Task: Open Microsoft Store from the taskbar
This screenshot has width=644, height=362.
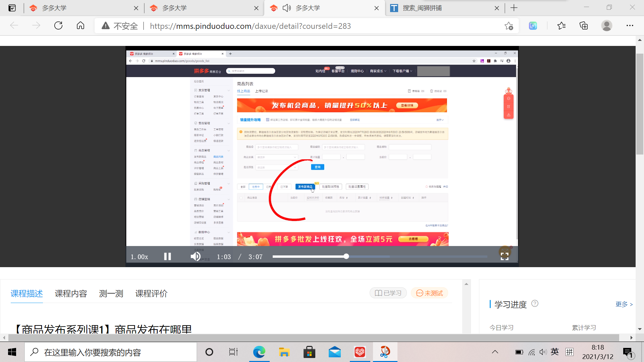Action: pyautogui.click(x=309, y=352)
